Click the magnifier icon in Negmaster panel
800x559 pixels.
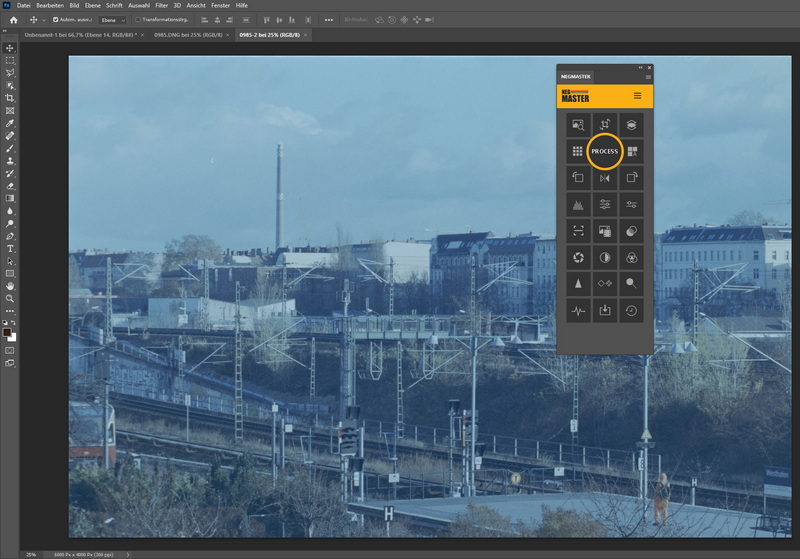[x=632, y=284]
